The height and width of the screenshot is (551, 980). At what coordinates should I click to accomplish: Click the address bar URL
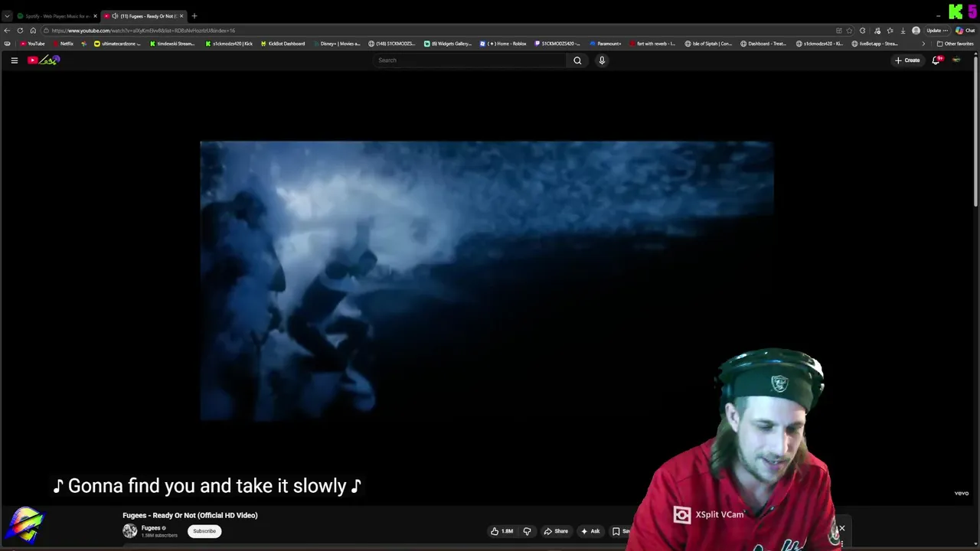143,31
